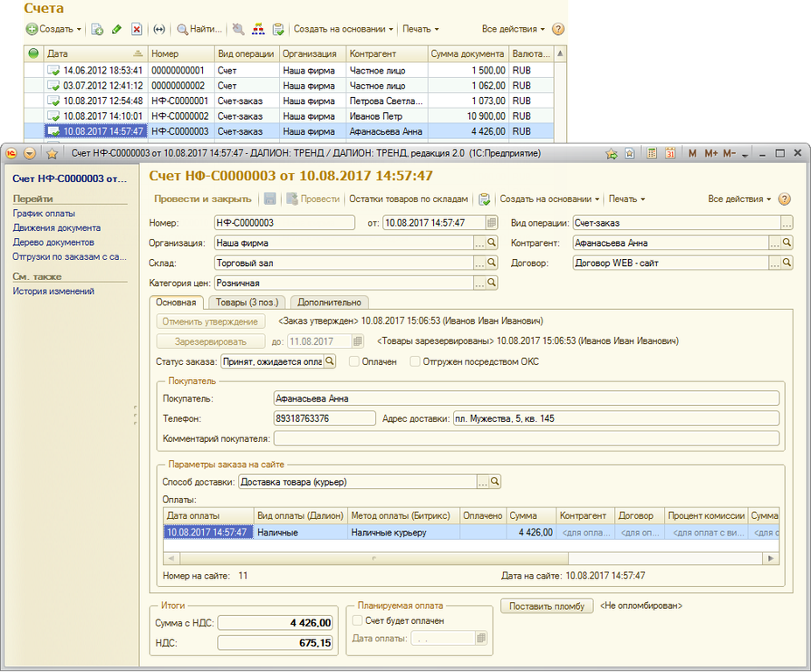Click the red X delete mark icon
The width and height of the screenshot is (811, 672).
(x=136, y=29)
